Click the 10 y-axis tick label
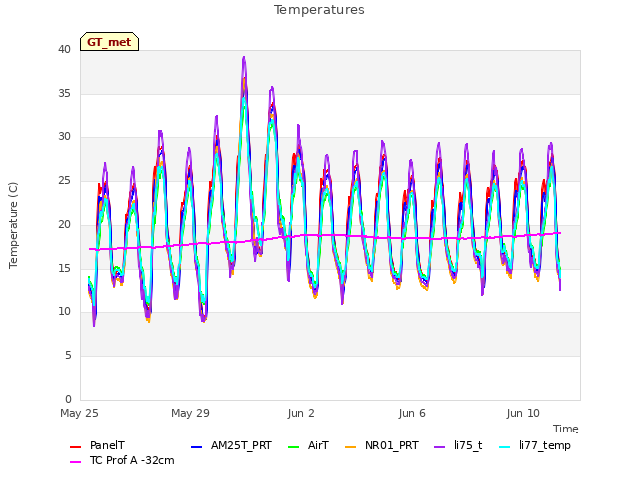The image size is (640, 480). (64, 312)
